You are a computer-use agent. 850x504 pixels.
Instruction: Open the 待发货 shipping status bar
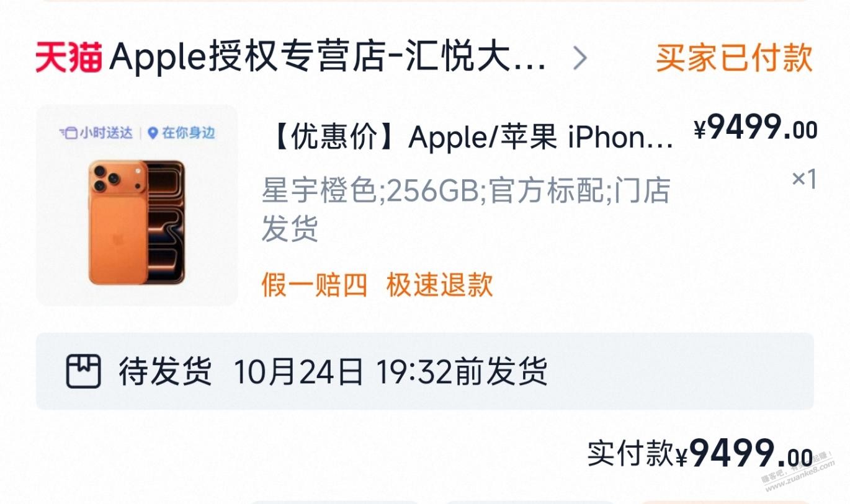click(x=424, y=371)
